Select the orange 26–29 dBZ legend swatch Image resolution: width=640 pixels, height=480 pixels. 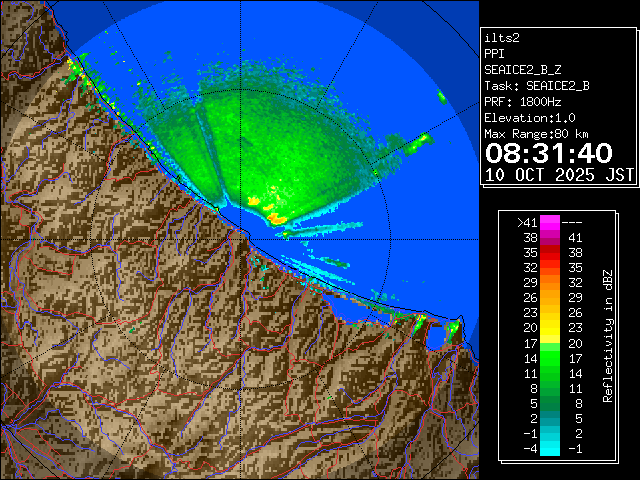[549, 297]
